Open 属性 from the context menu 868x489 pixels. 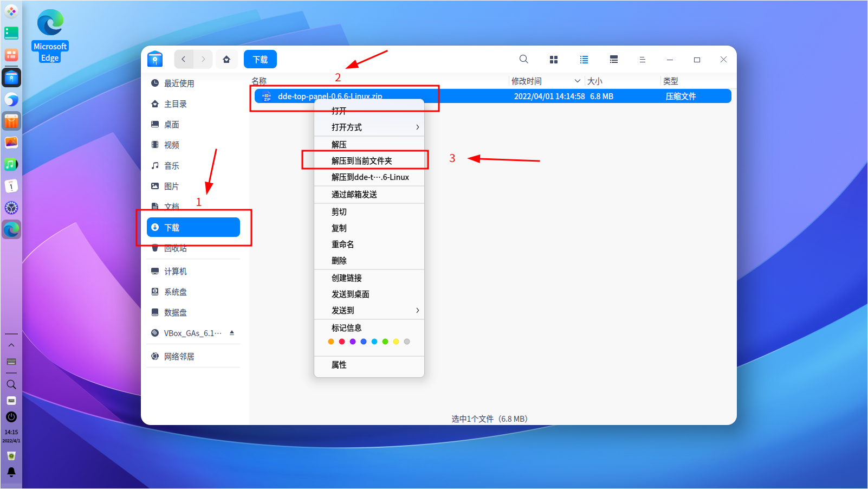(x=369, y=365)
